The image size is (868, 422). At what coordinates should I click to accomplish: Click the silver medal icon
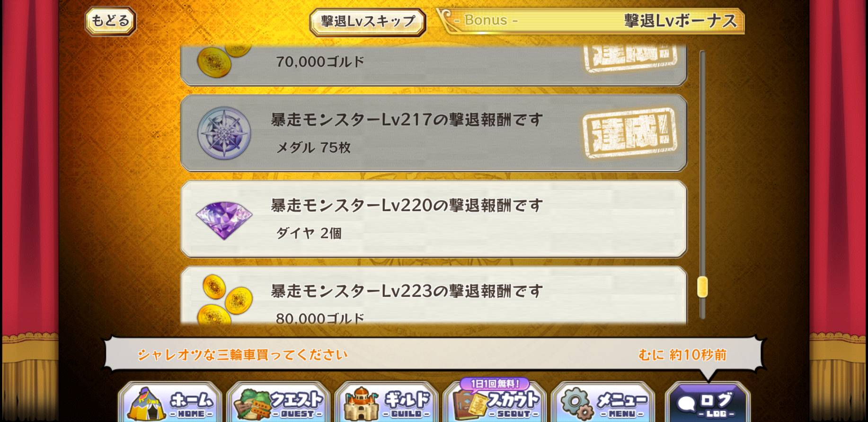[x=224, y=133]
